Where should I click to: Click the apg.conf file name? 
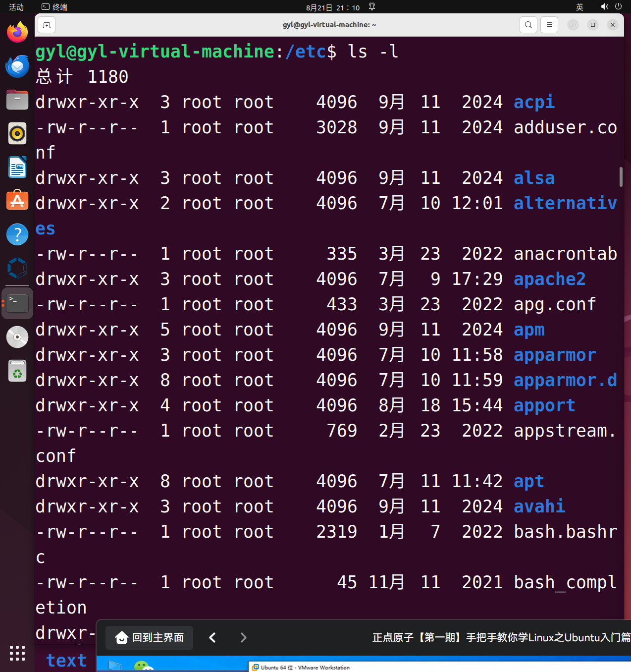555,304
